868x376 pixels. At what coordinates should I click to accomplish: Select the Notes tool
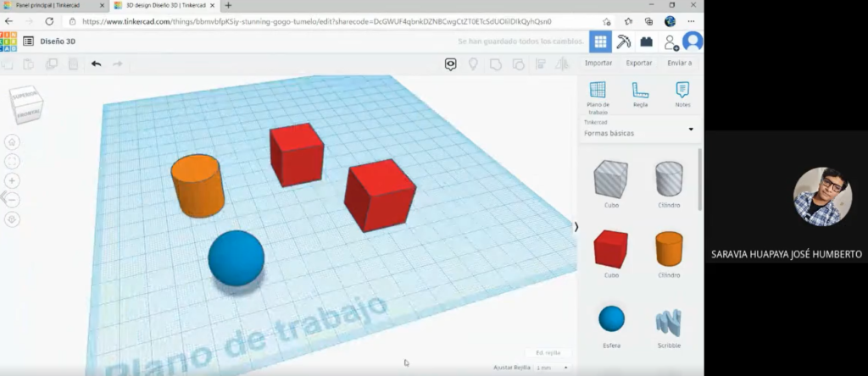(682, 95)
